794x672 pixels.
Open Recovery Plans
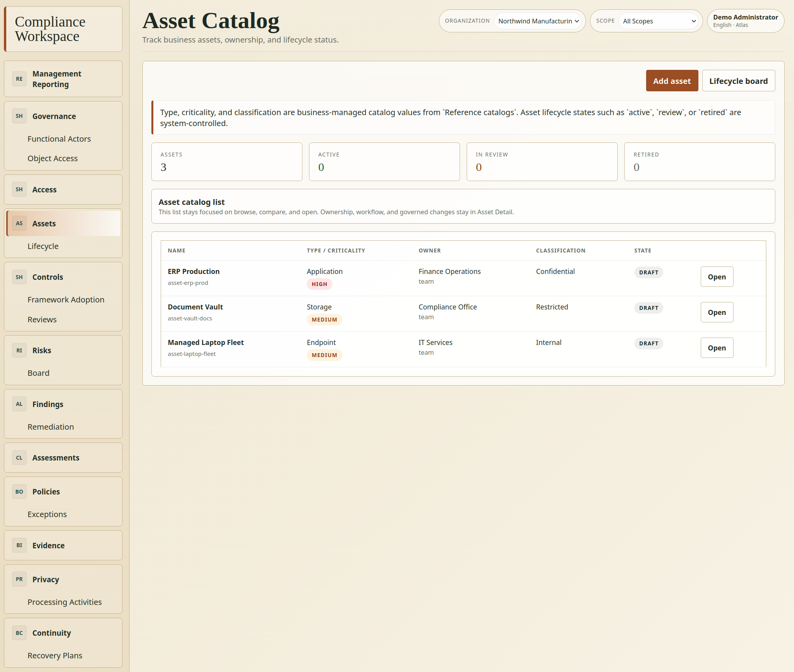point(55,656)
